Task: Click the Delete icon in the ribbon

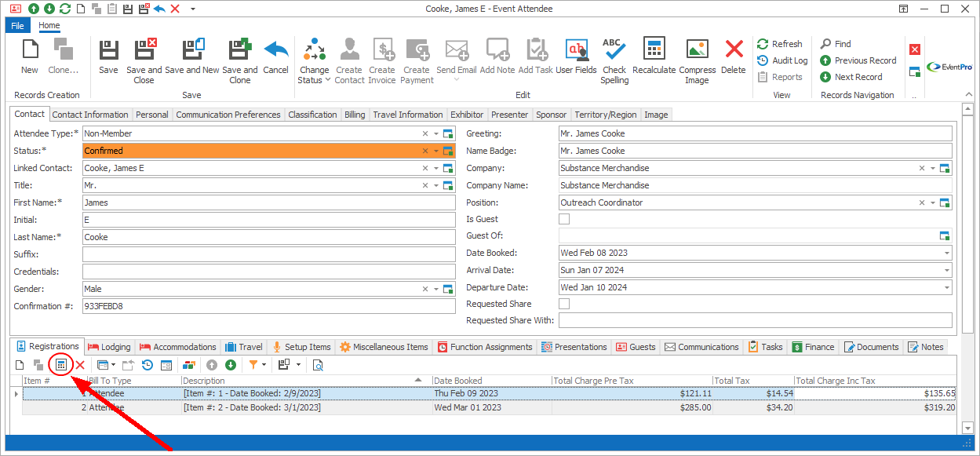Action: tap(734, 50)
